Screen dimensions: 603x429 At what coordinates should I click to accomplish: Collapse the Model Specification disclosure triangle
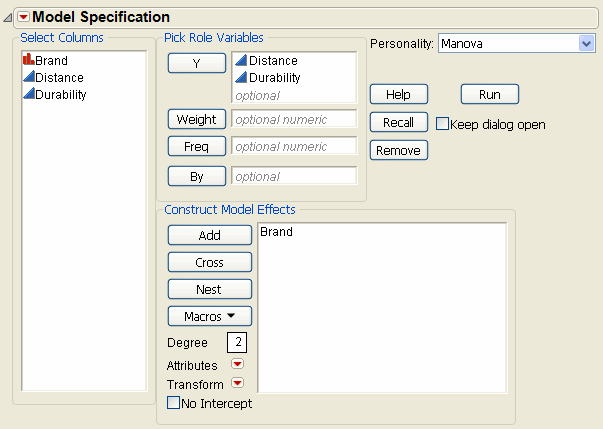click(9, 18)
